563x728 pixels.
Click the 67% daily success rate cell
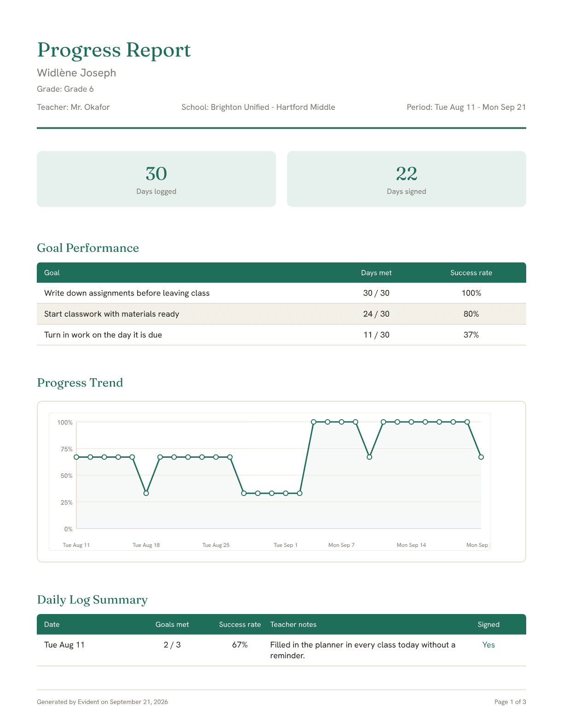point(240,645)
